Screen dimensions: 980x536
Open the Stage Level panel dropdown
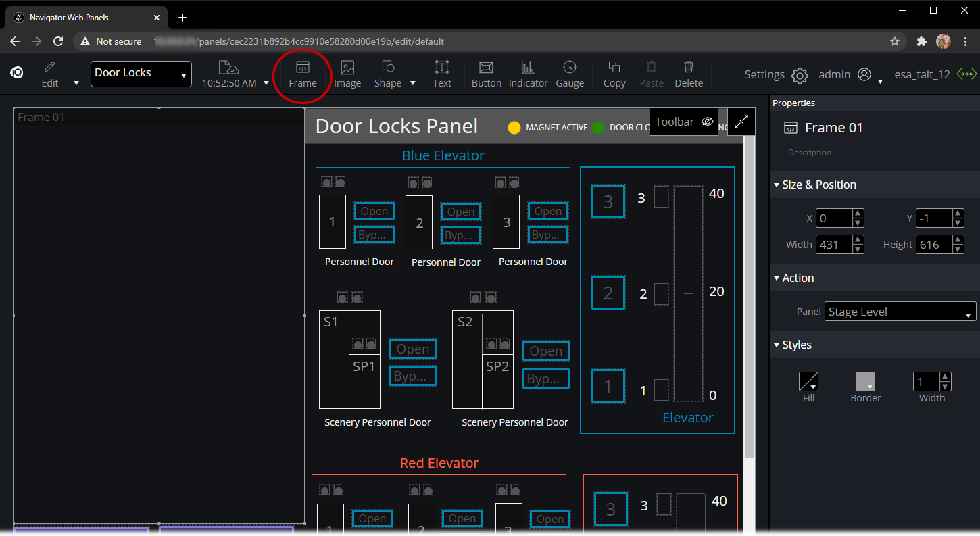(901, 312)
